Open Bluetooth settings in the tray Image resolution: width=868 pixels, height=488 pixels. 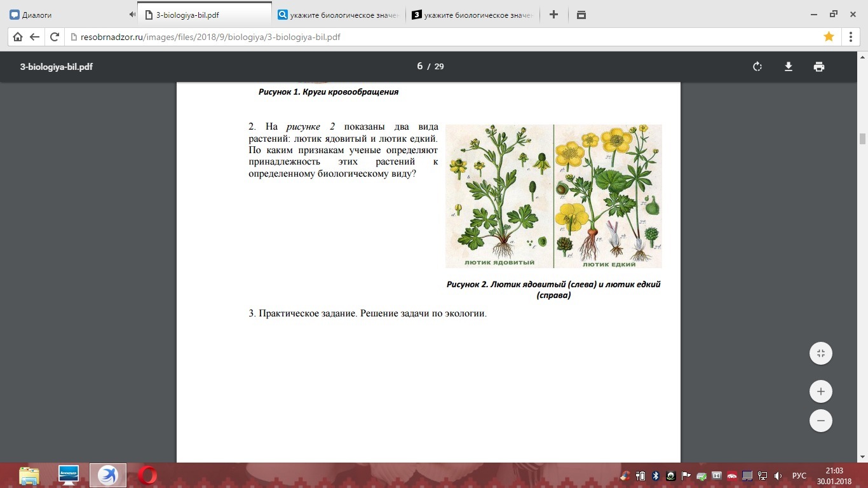coord(656,475)
